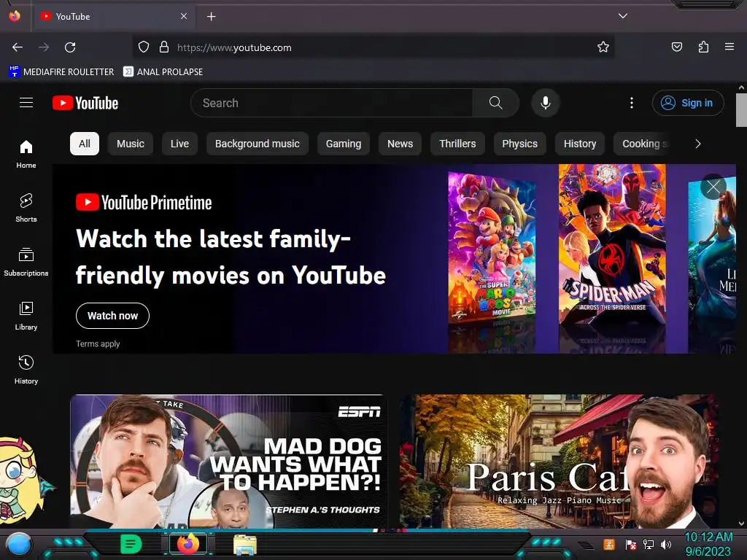
Task: Click the Watch now button
Action: 112,316
